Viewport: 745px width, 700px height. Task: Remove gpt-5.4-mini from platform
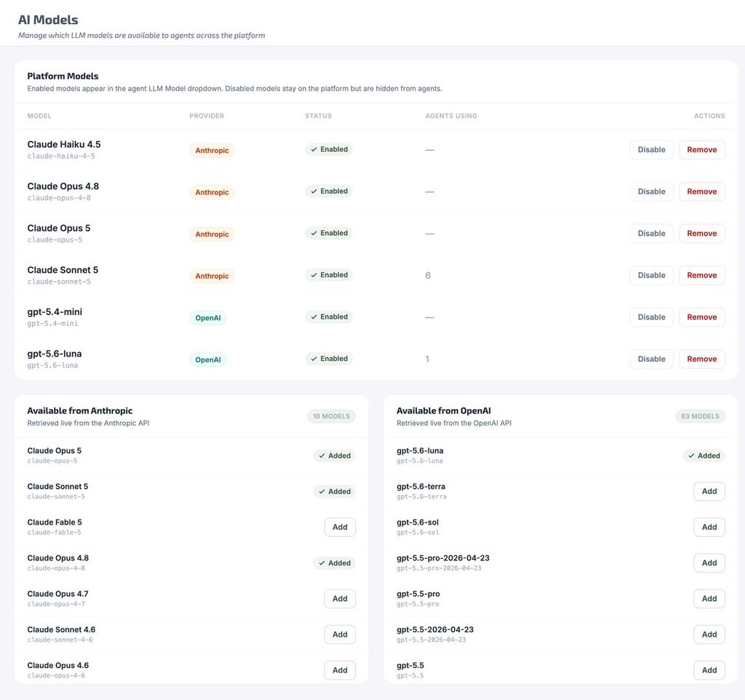(x=702, y=317)
